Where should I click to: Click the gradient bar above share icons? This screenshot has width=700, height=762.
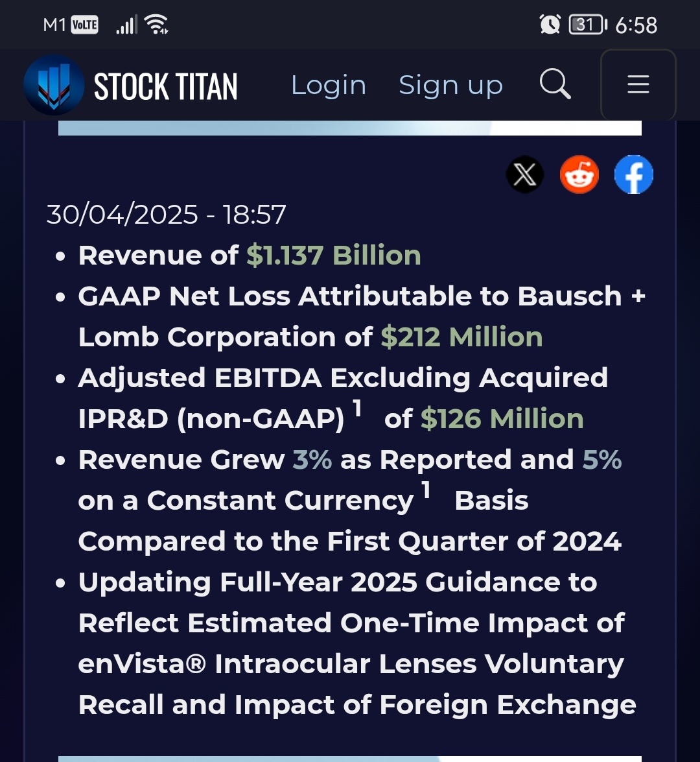point(350,128)
